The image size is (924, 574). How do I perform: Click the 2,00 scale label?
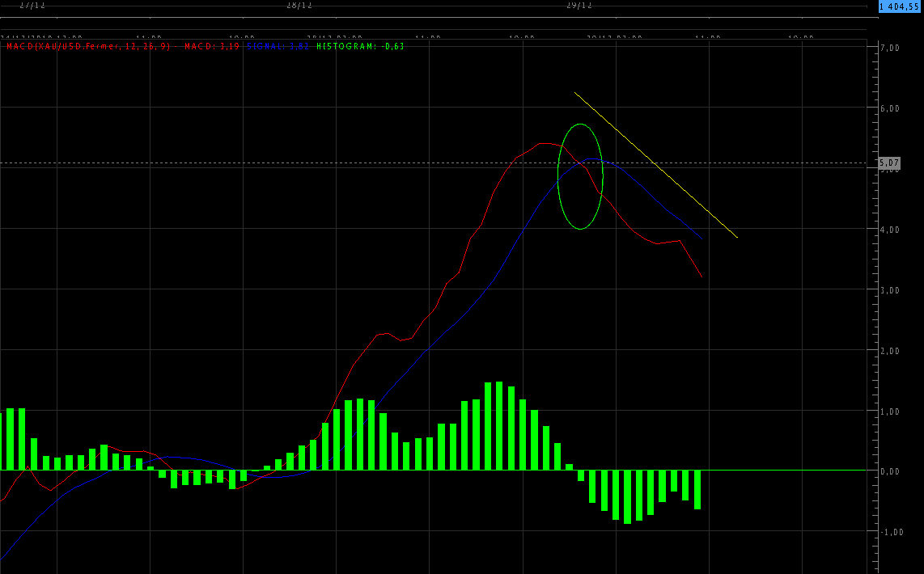point(889,351)
